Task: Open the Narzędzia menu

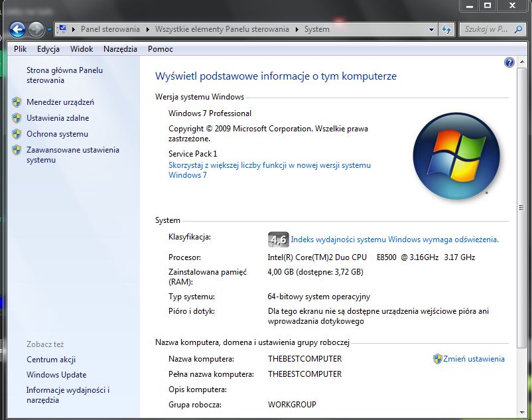Action: [x=121, y=49]
